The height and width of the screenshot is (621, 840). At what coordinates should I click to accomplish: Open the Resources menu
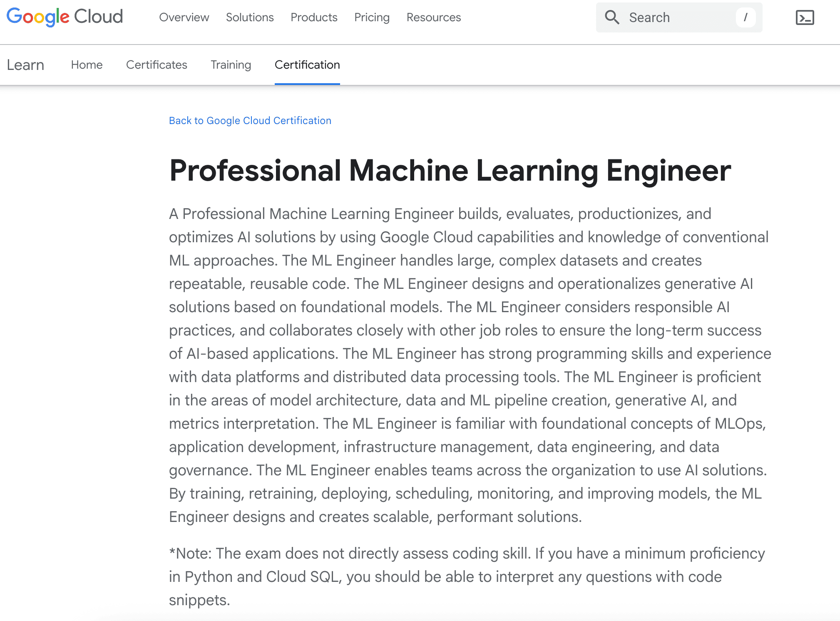point(434,17)
